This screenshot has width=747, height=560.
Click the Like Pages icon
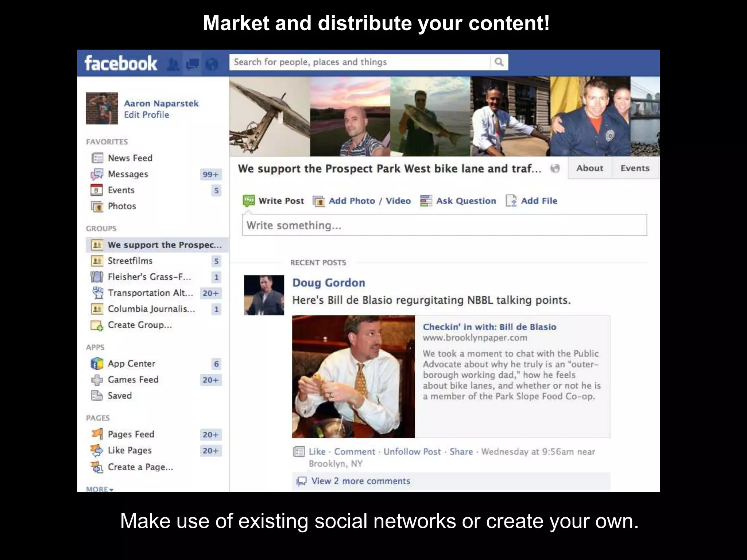click(x=97, y=450)
